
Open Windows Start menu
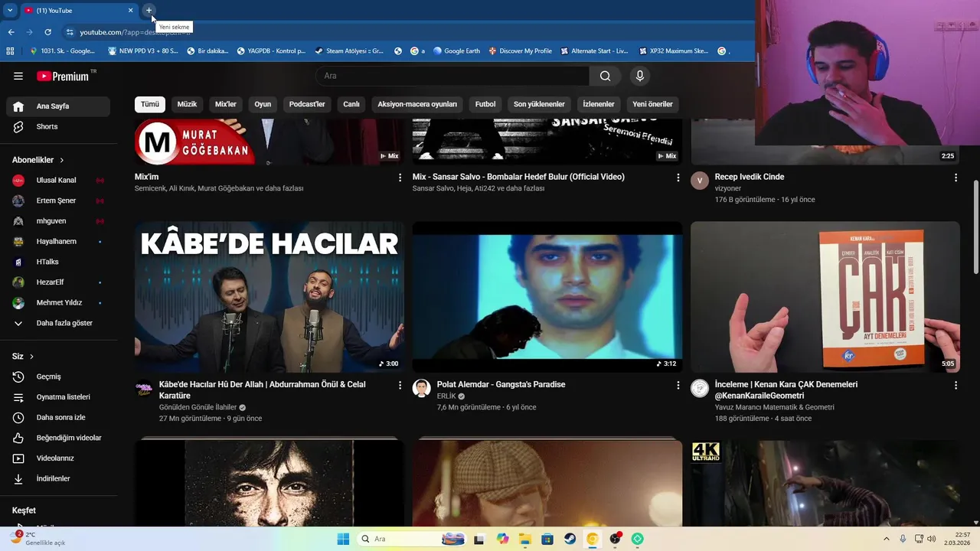pos(343,539)
